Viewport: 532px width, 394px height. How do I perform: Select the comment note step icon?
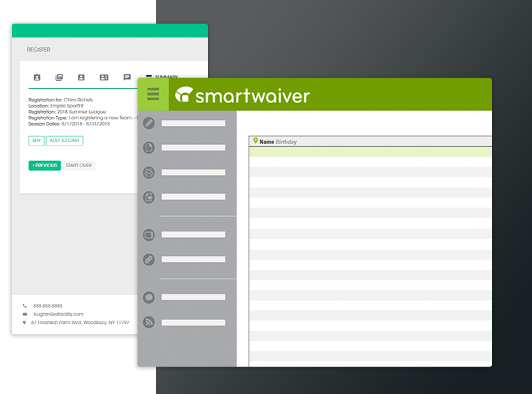pos(127,78)
